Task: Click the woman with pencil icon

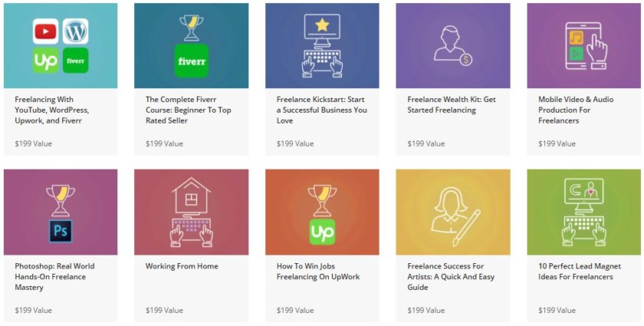Action: [x=454, y=211]
